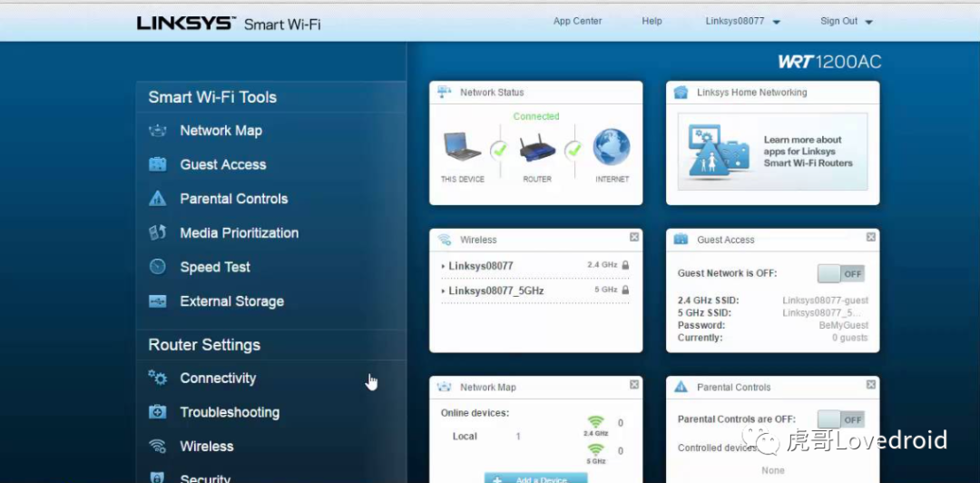Click the Media Prioritization icon
The width and height of the screenshot is (980, 483).
click(157, 232)
